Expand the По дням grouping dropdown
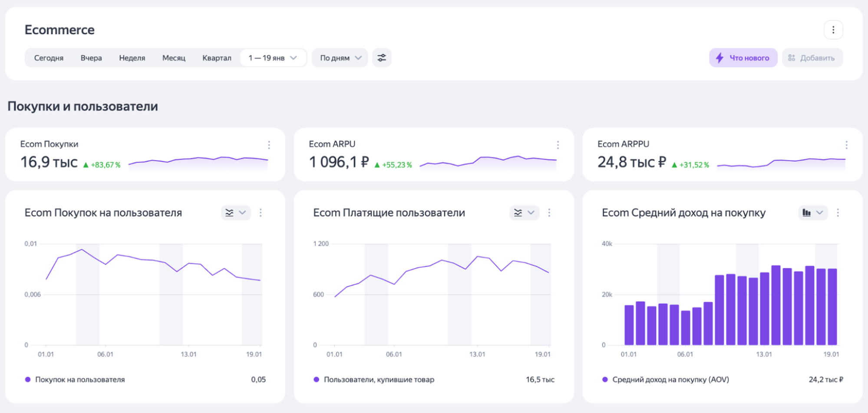The width and height of the screenshot is (868, 413). click(x=340, y=58)
